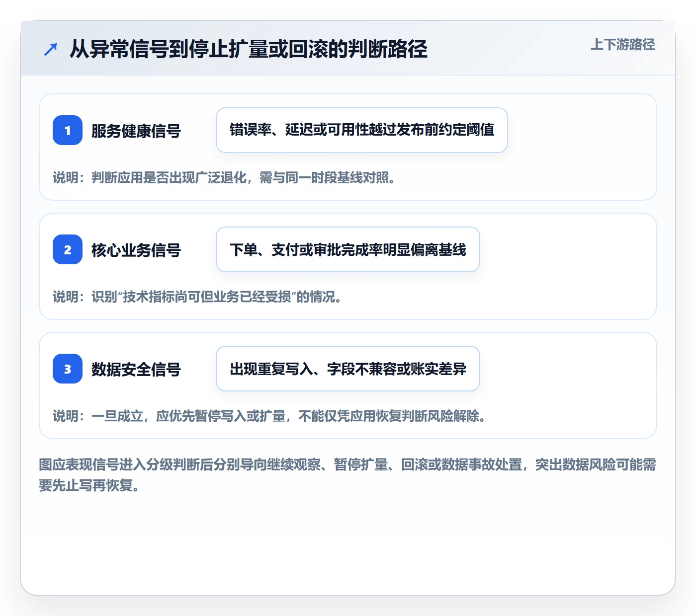Viewport: 696px width, 616px height.
Task: Click the arrow icon beside the title
Action: (x=51, y=49)
